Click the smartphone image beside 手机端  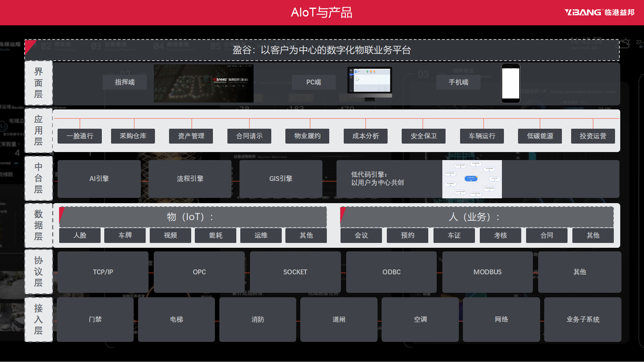coord(510,83)
